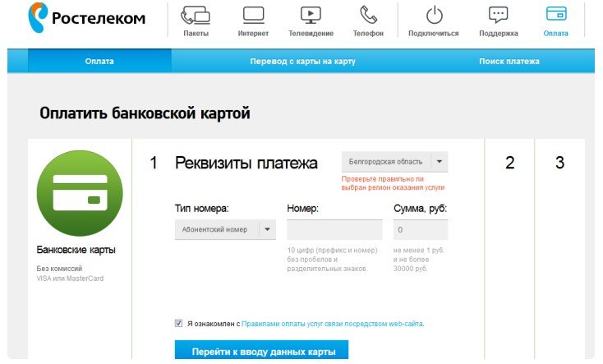
Task: Uncheck the rules agreement checkbox
Action: pos(179,324)
